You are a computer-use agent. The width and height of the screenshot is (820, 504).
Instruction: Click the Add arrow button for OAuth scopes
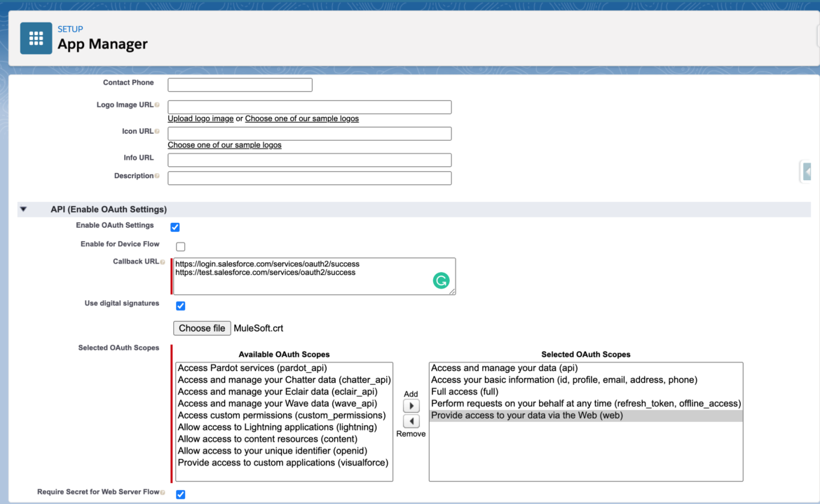click(411, 407)
